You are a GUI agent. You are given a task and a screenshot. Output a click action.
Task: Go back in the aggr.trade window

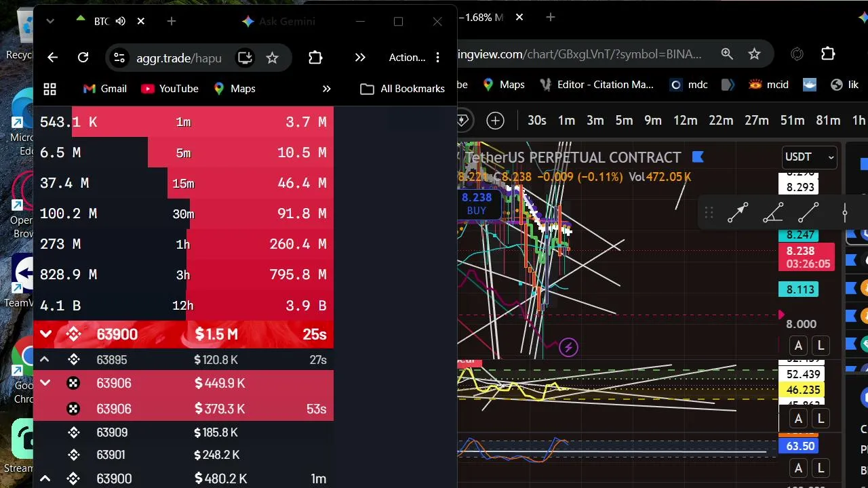click(x=53, y=58)
